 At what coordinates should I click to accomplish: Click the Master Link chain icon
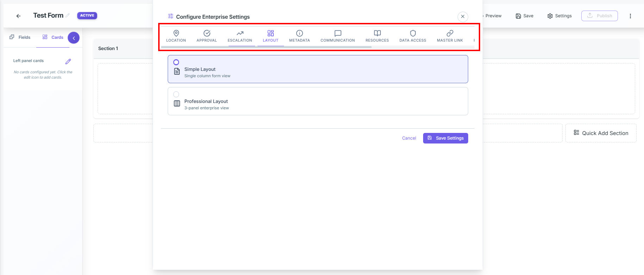point(450,33)
